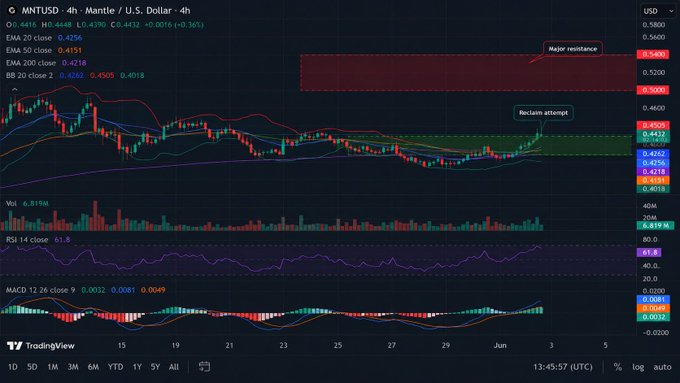Image resolution: width=680 pixels, height=383 pixels.
Task: Click the 0.4432 current price label
Action: point(654,134)
